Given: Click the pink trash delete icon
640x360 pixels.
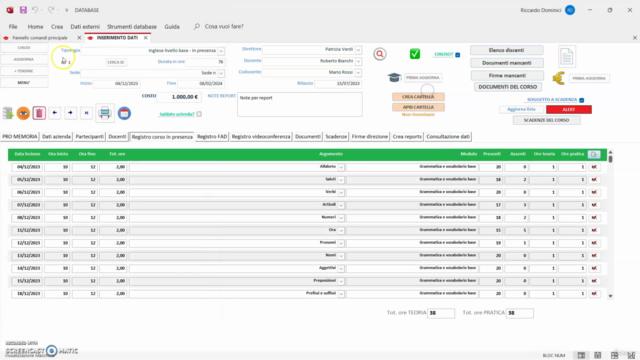Looking at the screenshot, I should (x=39, y=113).
